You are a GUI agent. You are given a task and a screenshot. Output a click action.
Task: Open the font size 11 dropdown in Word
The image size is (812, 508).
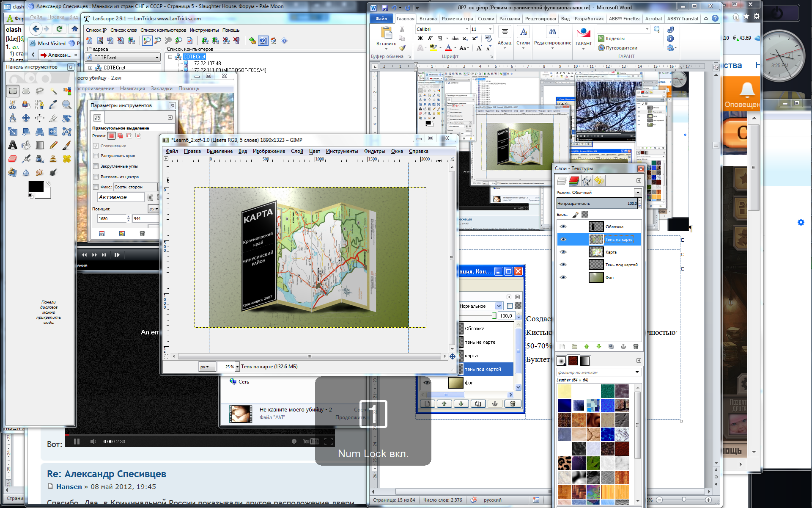point(490,29)
